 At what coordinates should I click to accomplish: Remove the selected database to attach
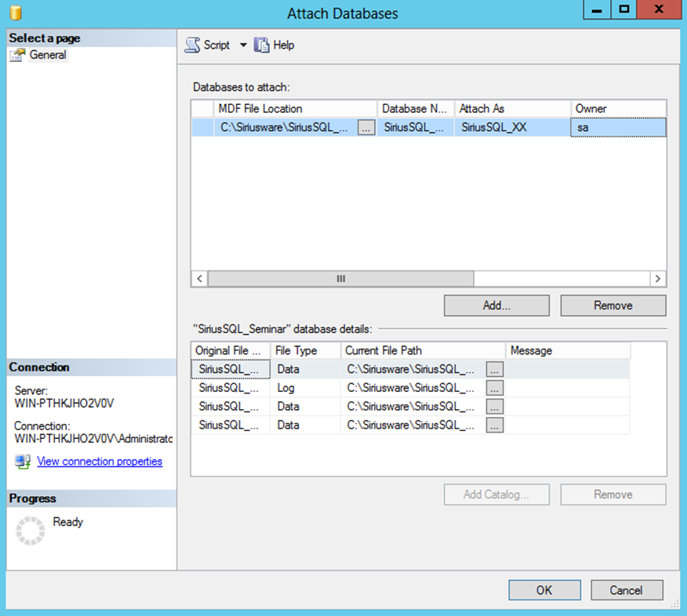point(612,306)
